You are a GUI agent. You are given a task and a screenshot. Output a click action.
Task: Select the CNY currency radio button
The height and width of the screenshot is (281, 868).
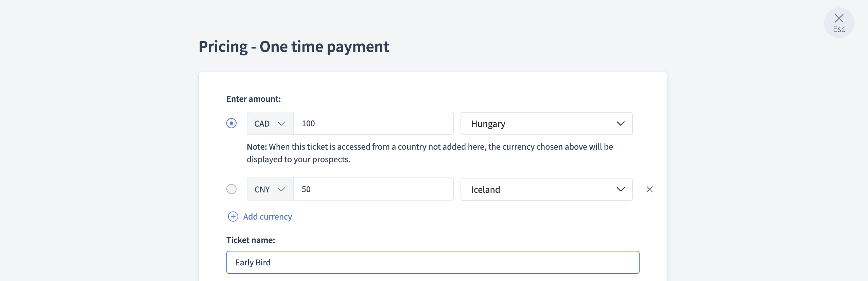click(231, 189)
